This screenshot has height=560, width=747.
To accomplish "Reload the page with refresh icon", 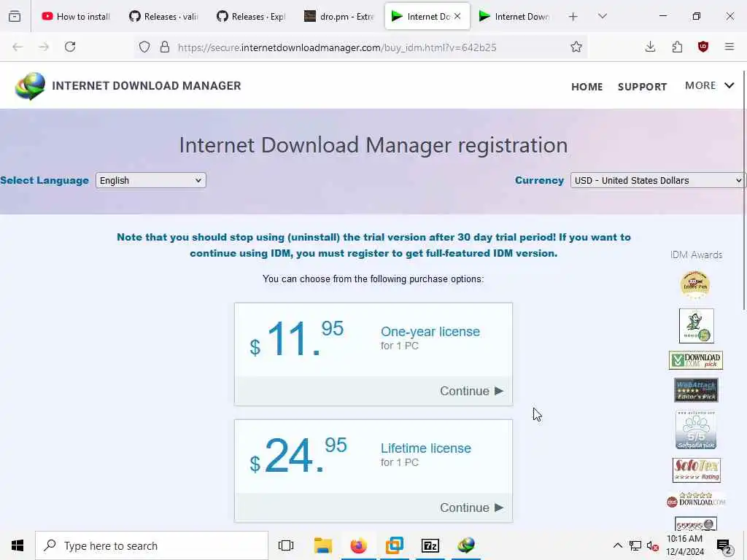I will click(70, 47).
